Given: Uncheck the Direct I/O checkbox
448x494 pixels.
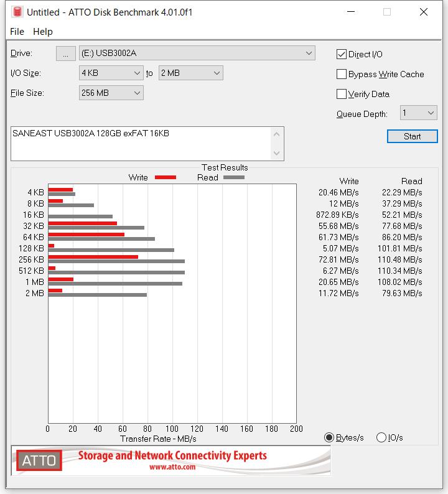Looking at the screenshot, I should (x=342, y=54).
